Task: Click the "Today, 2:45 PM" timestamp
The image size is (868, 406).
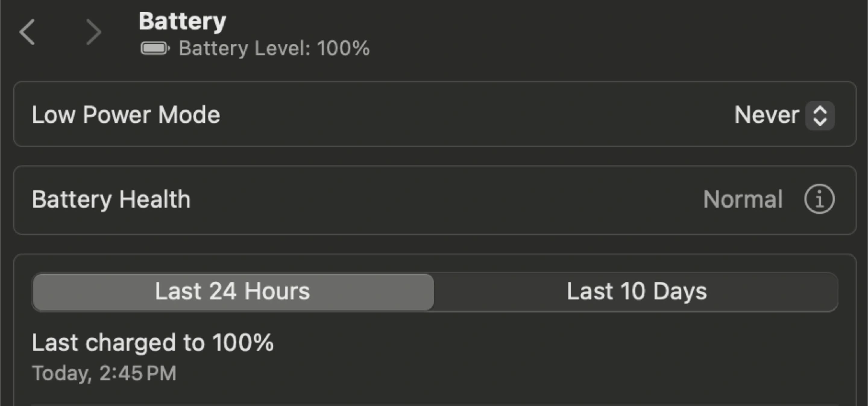Action: click(104, 373)
